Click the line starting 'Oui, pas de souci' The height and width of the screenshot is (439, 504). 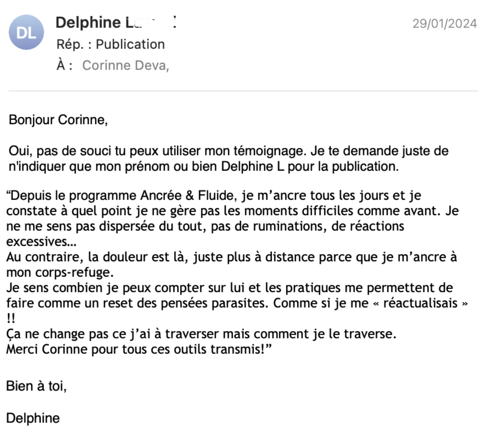pyautogui.click(x=228, y=151)
